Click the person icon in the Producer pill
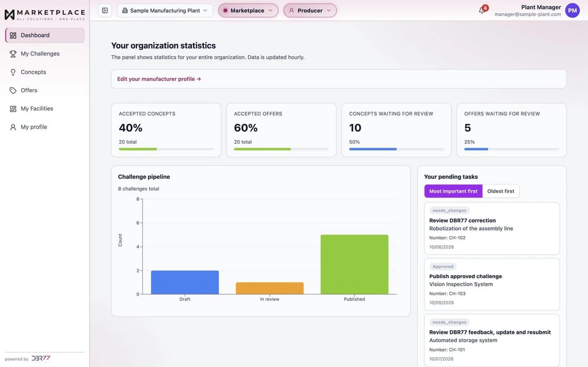This screenshot has width=588, height=367. pos(292,10)
